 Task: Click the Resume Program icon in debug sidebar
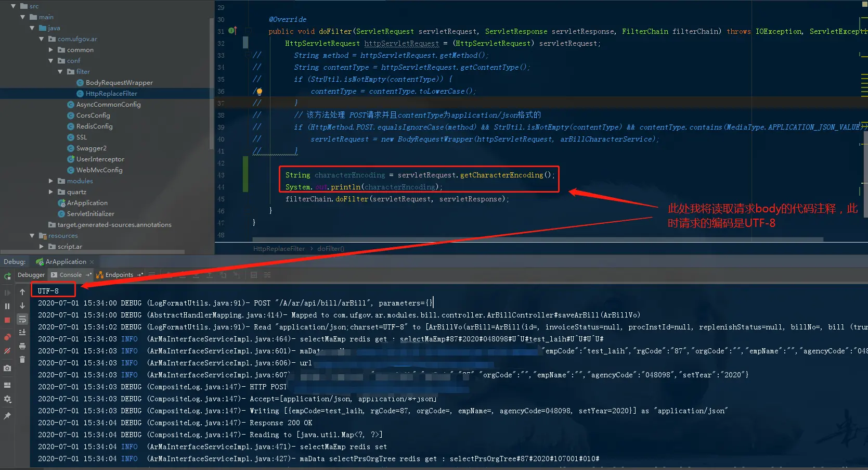click(7, 293)
